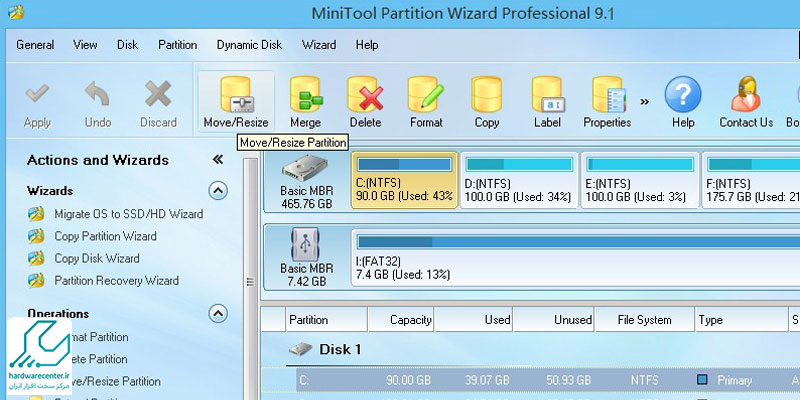Collapse the Actions and Wizards panel
Screen dimensions: 800x400
pyautogui.click(x=218, y=160)
